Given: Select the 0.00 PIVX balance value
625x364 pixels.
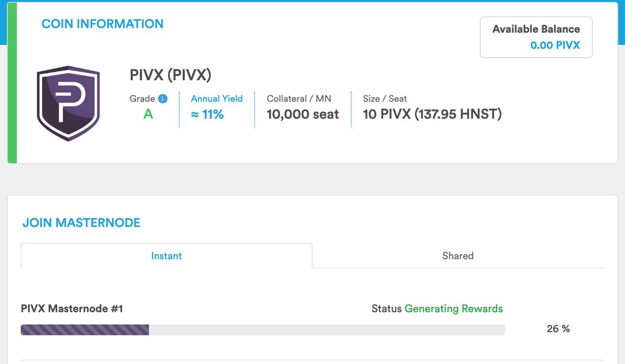Looking at the screenshot, I should point(555,45).
